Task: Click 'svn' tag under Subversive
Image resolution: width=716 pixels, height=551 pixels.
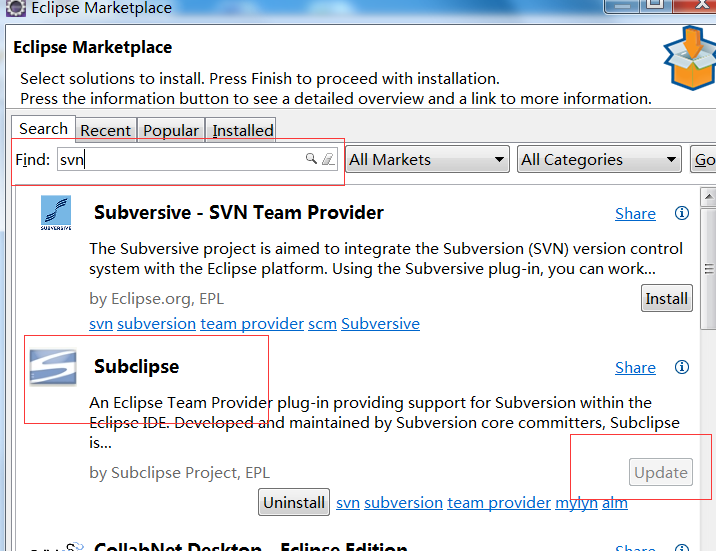Action: point(101,324)
